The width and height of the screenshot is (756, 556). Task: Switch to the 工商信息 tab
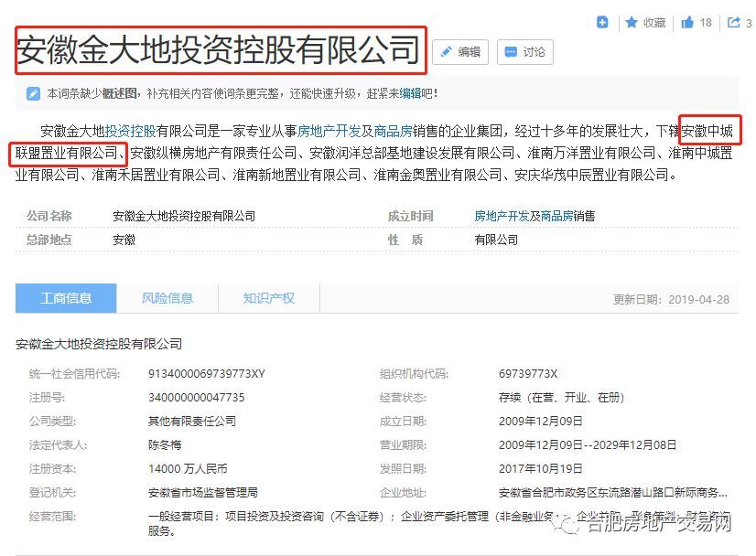(66, 298)
